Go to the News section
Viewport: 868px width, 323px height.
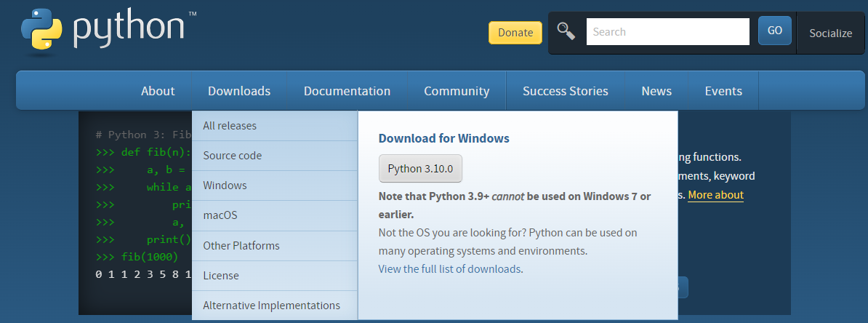click(656, 91)
